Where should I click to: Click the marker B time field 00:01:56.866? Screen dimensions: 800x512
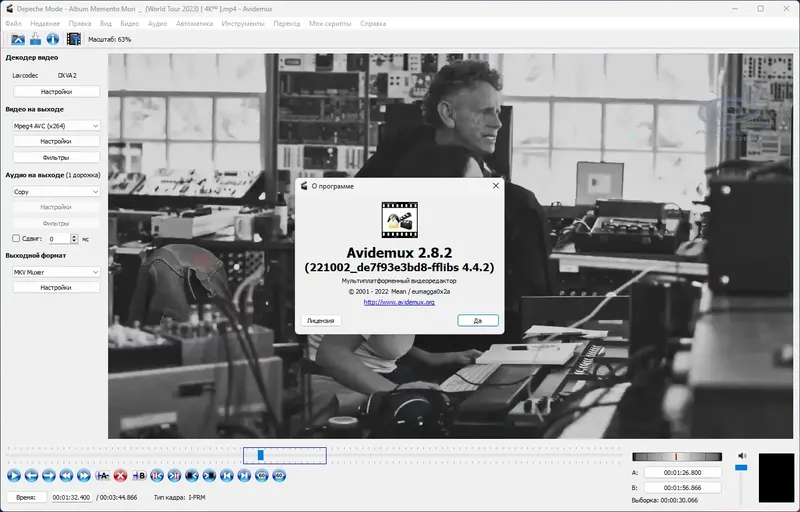tap(682, 488)
